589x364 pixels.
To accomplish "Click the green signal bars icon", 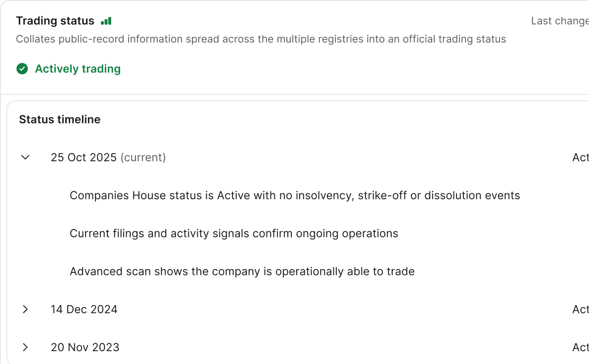I will (x=106, y=21).
